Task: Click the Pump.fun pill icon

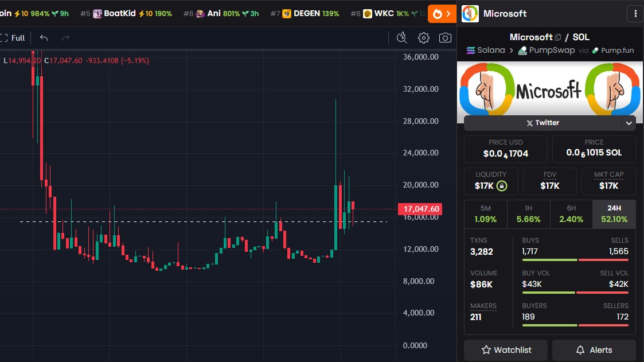Action: (595, 50)
